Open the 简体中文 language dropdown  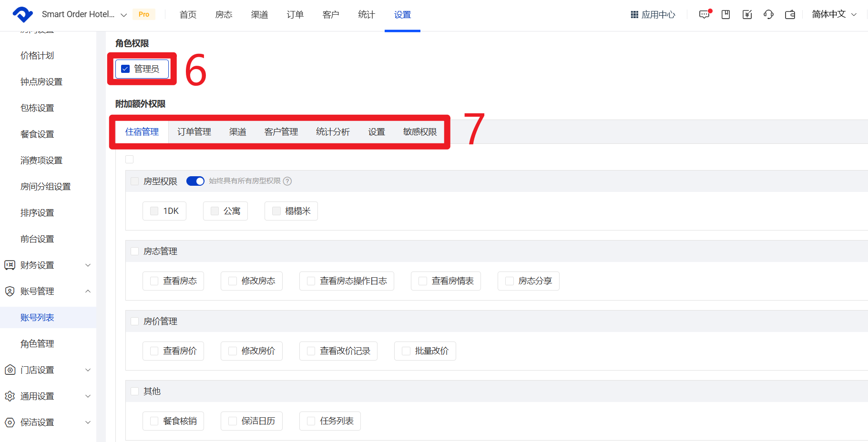coord(834,15)
